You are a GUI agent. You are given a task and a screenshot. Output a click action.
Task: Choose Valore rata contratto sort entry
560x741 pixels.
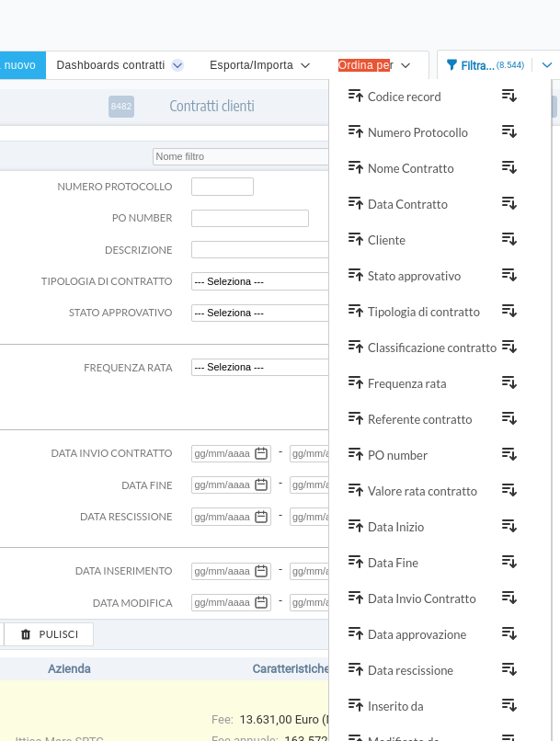[x=422, y=491]
